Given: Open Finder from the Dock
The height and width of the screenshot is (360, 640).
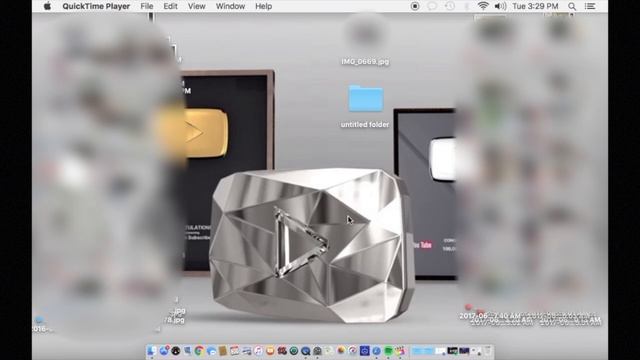Looking at the screenshot, I should [x=152, y=351].
